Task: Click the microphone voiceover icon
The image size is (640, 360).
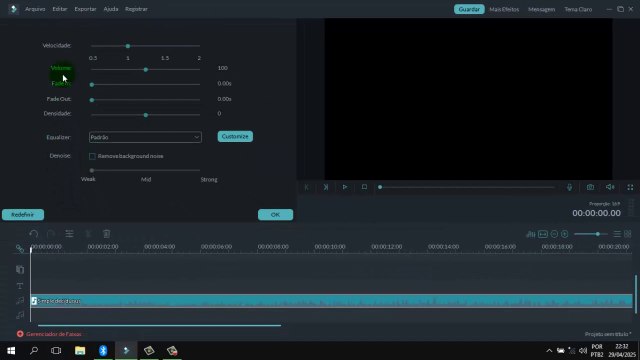Action: coord(569,187)
